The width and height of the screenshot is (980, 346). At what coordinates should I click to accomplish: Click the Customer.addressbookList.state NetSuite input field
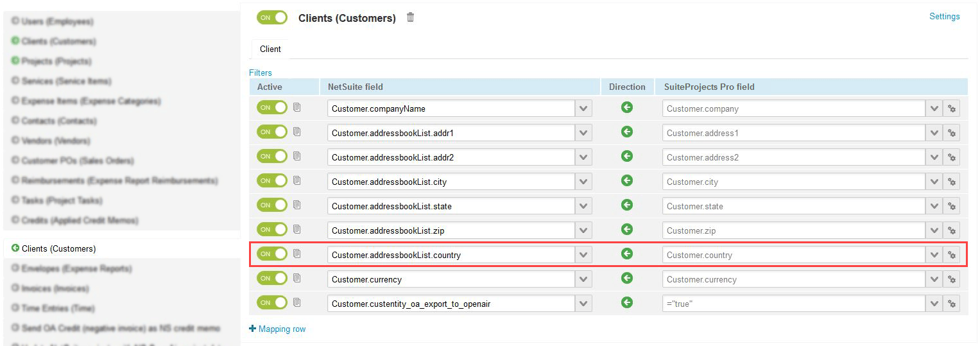(x=451, y=206)
